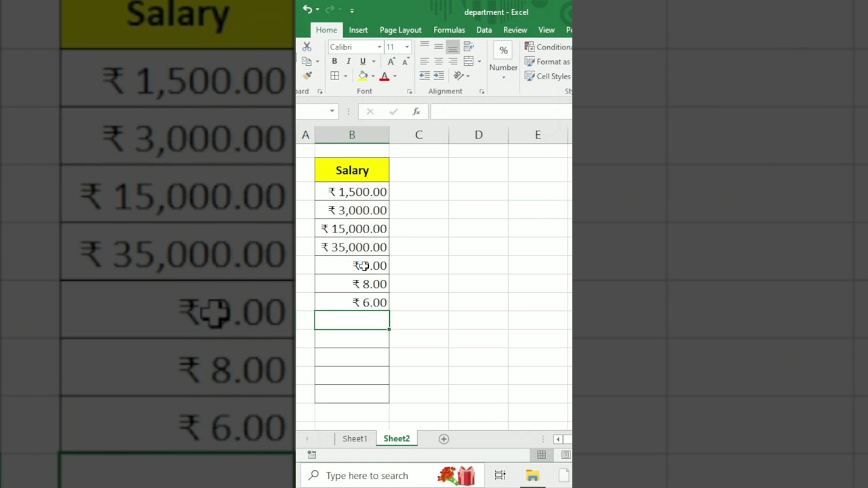The height and width of the screenshot is (488, 868).
Task: Open Format as Table gallery
Action: point(548,62)
